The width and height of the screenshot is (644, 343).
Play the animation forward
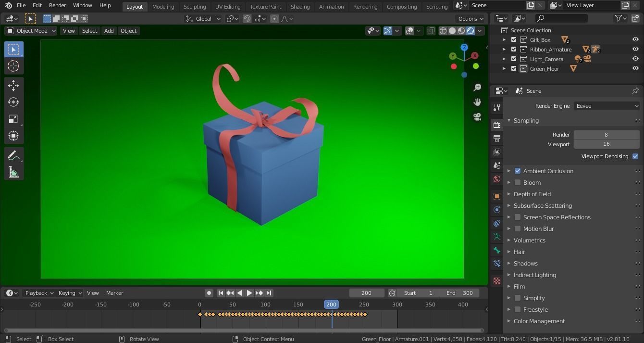pyautogui.click(x=249, y=293)
